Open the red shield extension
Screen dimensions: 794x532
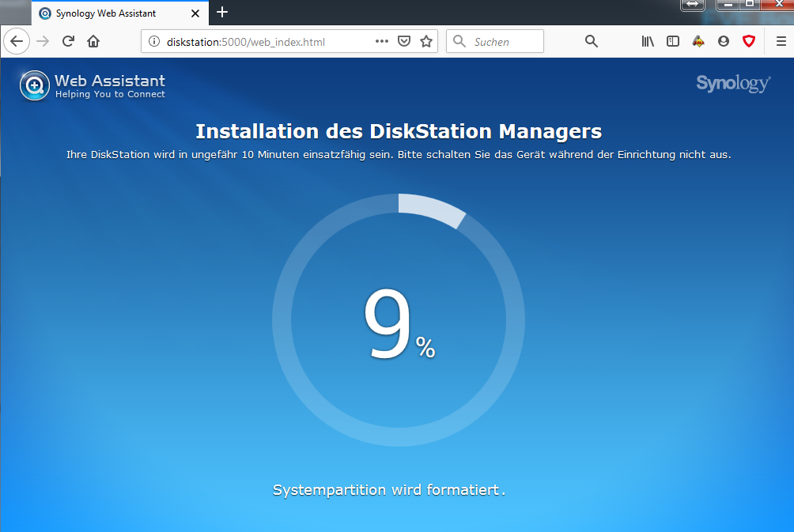[749, 42]
